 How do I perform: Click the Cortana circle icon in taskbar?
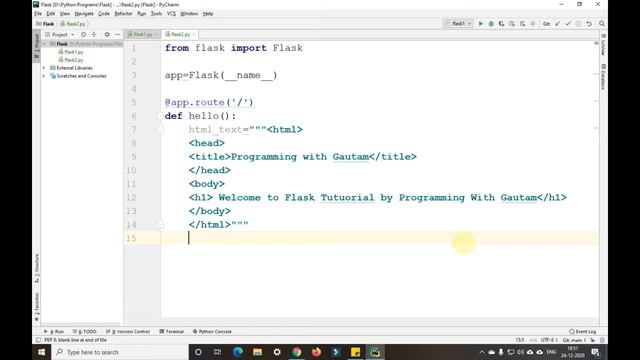[198, 352]
